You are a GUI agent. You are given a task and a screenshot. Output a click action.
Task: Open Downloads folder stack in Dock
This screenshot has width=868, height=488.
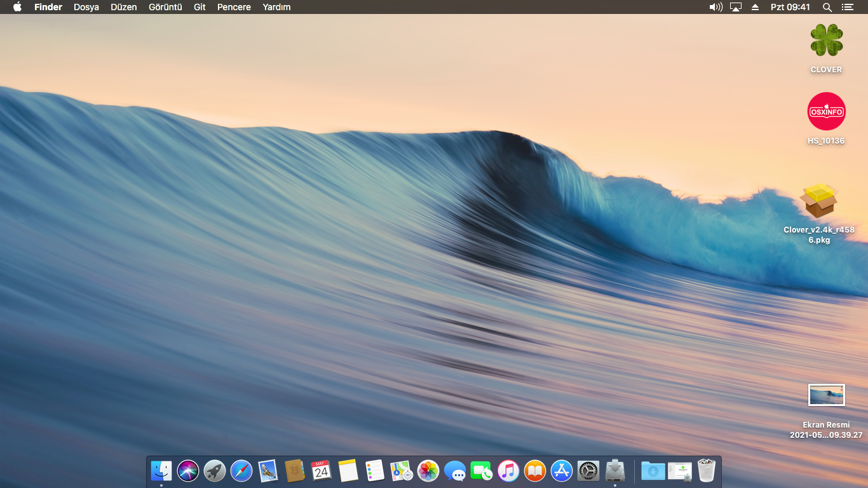click(x=653, y=471)
